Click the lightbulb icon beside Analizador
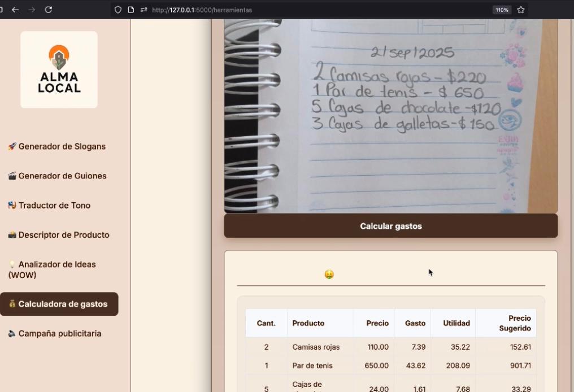The height and width of the screenshot is (392, 574). (12, 264)
